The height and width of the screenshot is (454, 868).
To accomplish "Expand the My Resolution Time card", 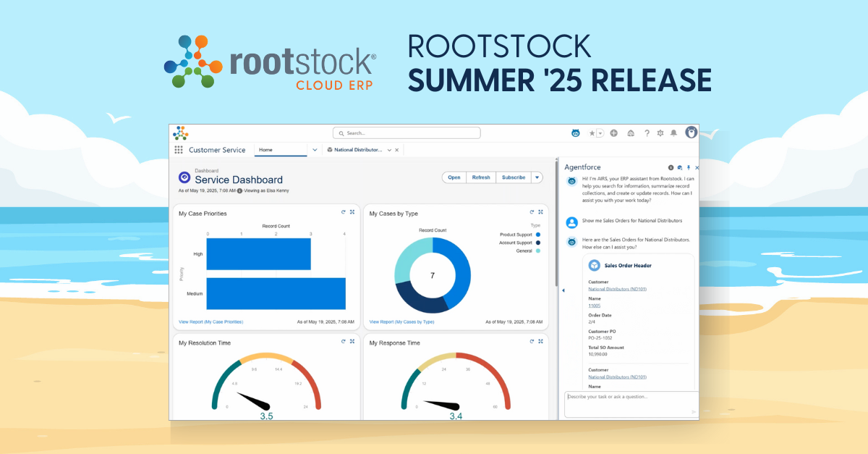I will click(x=352, y=341).
